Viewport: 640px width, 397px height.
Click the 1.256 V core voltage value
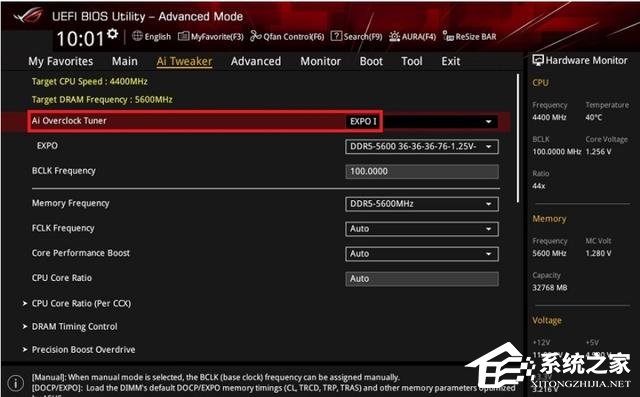(x=598, y=152)
